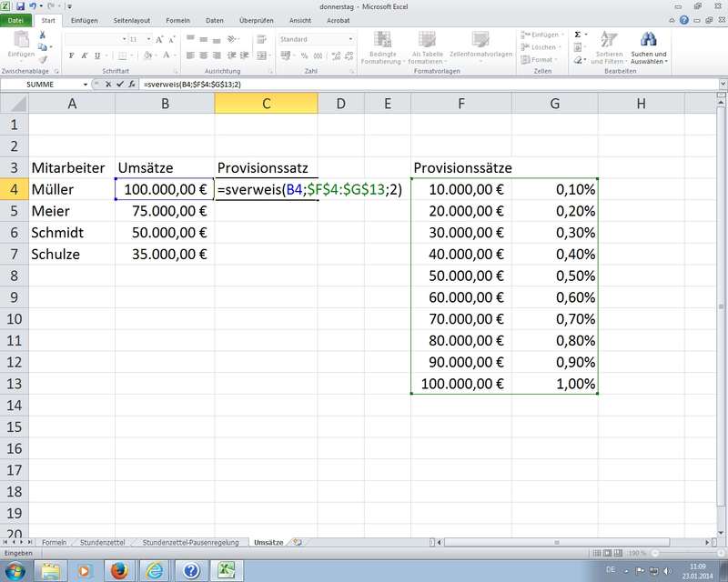728x582 pixels.
Task: Confirm formula with the checkmark icon
Action: (x=120, y=84)
